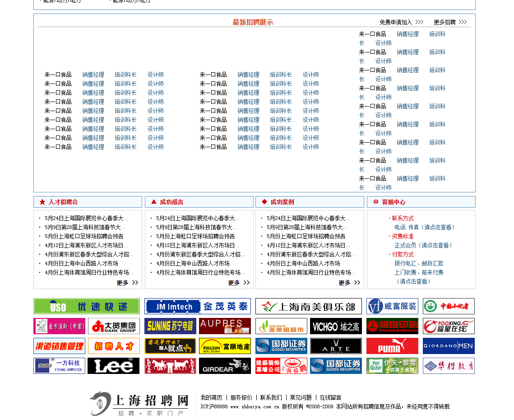The height and width of the screenshot is (420, 514).
Task: Select the AUPRES brand logo
Action: click(225, 326)
